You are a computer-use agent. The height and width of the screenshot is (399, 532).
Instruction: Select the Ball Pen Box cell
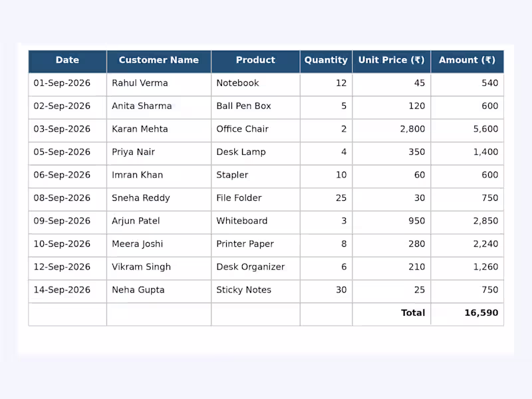[255, 108]
